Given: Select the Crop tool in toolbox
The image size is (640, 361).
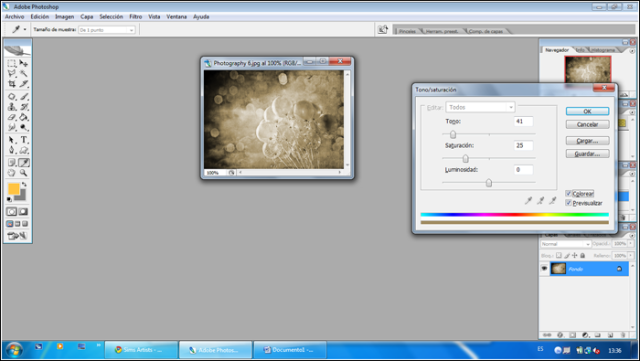Looking at the screenshot, I should point(12,84).
